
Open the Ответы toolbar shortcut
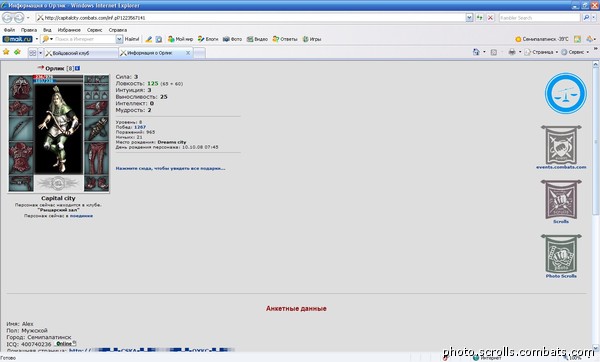pyautogui.click(x=285, y=39)
